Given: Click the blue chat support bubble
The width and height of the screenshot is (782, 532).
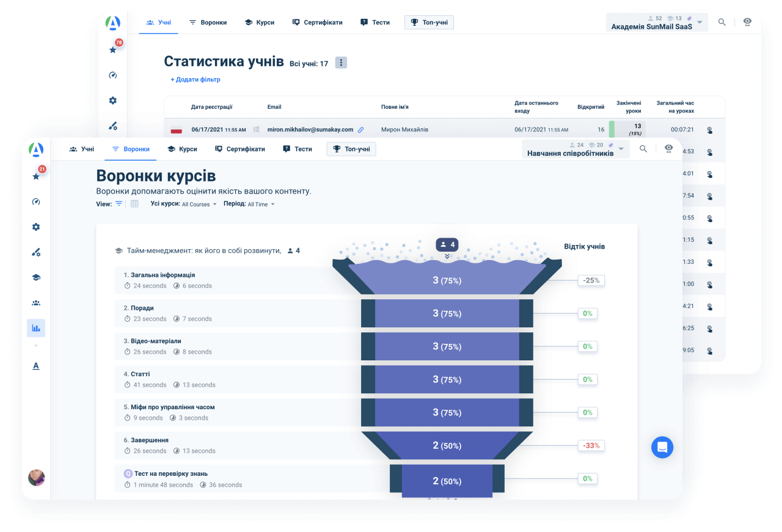Looking at the screenshot, I should pyautogui.click(x=662, y=447).
